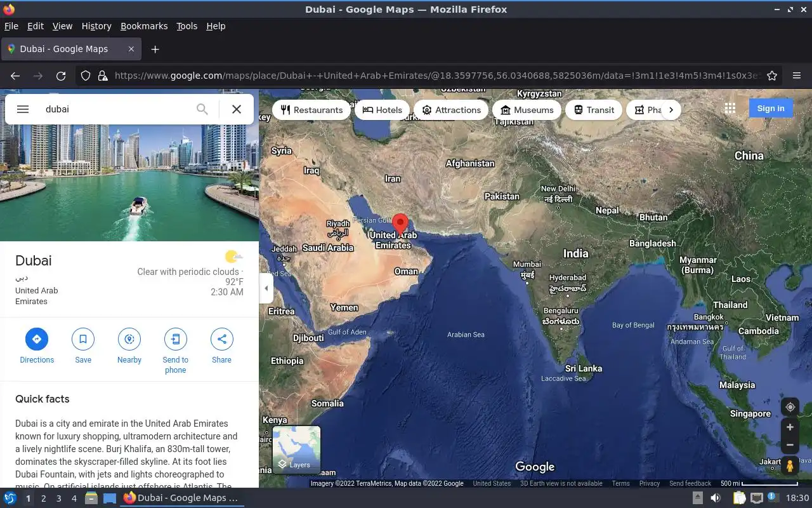This screenshot has height=508, width=812.
Task: Open the History menu
Action: 96,26
